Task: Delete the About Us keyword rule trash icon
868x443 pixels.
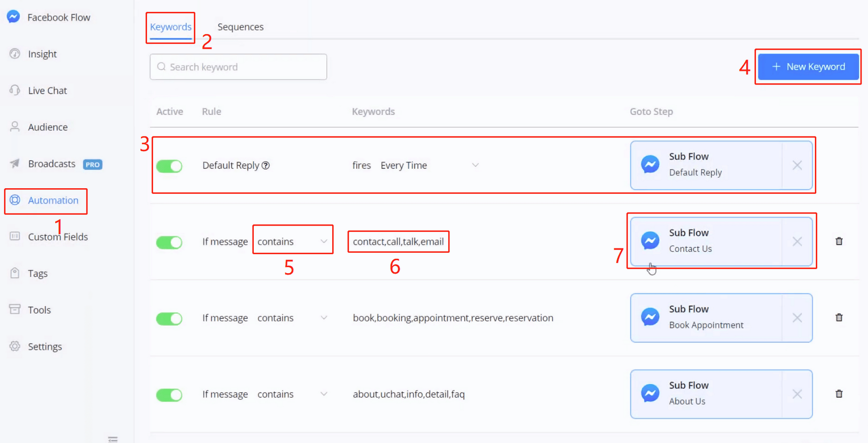Action: tap(839, 393)
